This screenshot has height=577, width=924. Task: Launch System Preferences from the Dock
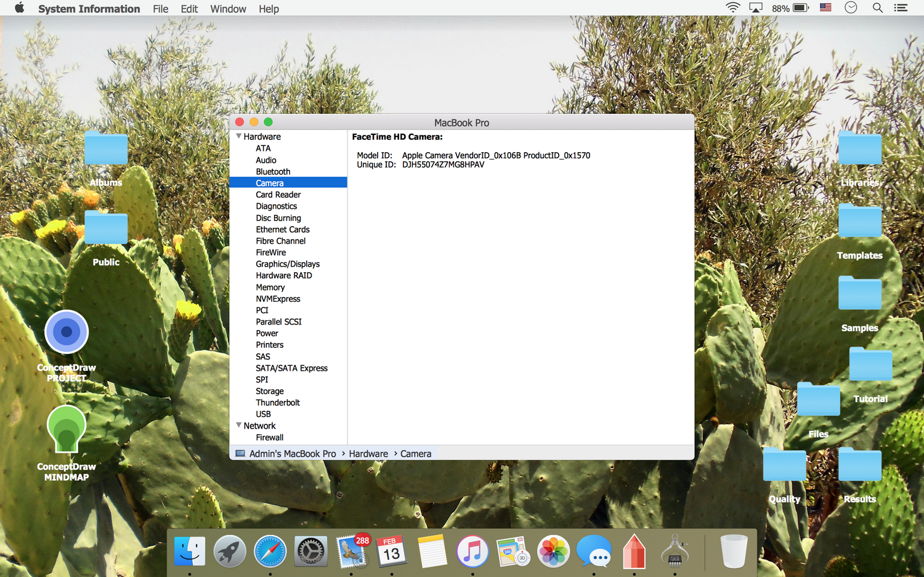310,551
